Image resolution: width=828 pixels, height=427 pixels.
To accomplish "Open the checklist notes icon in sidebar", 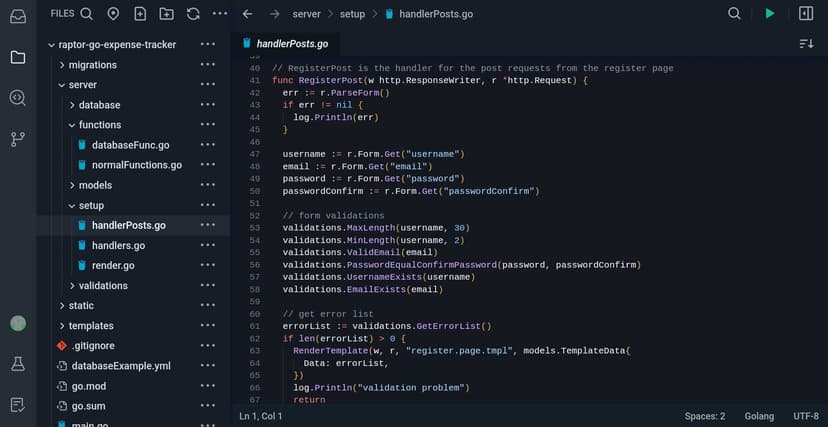I will (17, 405).
